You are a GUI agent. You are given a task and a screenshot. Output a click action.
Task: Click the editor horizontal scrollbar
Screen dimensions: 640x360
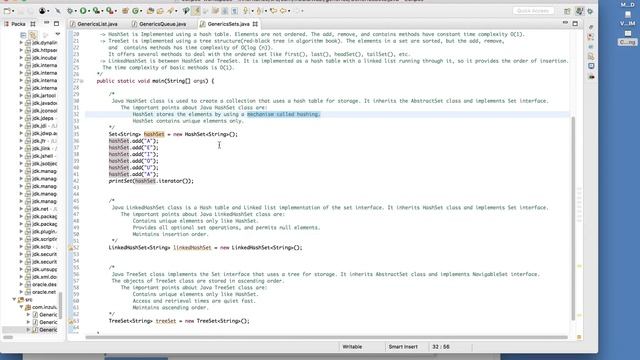327,337
